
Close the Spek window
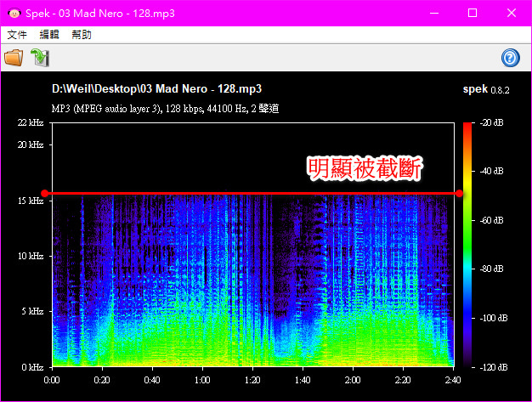pyautogui.click(x=512, y=13)
